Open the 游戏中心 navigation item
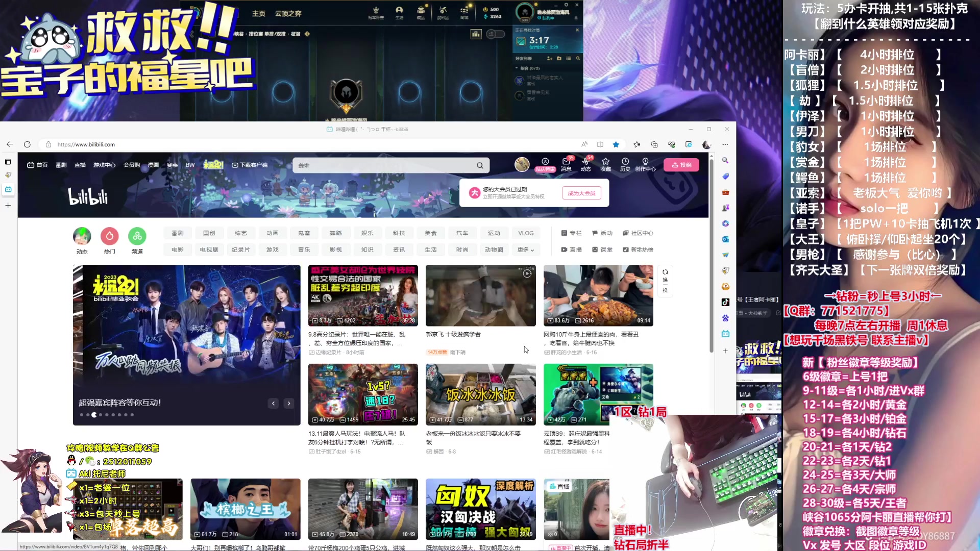This screenshot has height=551, width=980. (104, 165)
